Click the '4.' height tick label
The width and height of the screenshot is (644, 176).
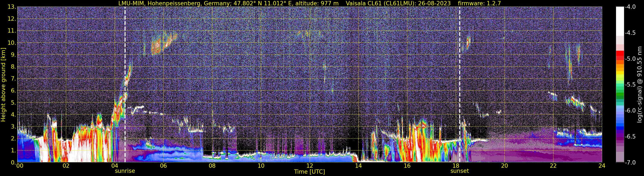[13, 115]
